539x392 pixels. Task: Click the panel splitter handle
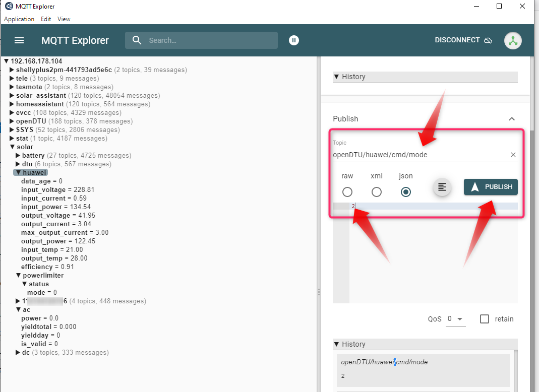pos(319,292)
